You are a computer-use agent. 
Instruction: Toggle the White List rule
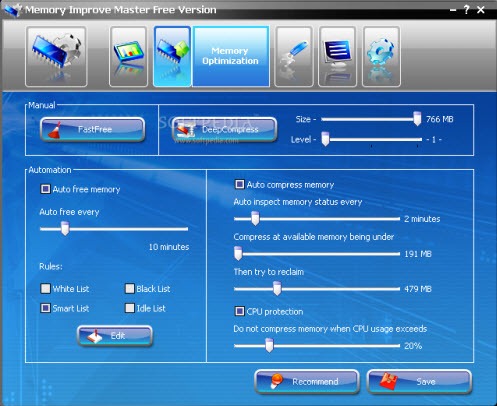pos(45,288)
